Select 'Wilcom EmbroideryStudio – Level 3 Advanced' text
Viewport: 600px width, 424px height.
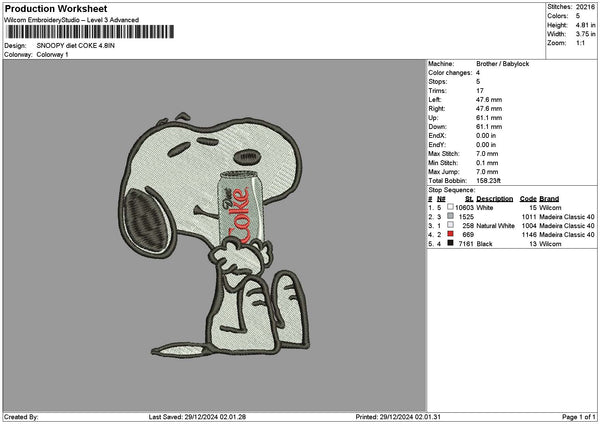coord(72,20)
